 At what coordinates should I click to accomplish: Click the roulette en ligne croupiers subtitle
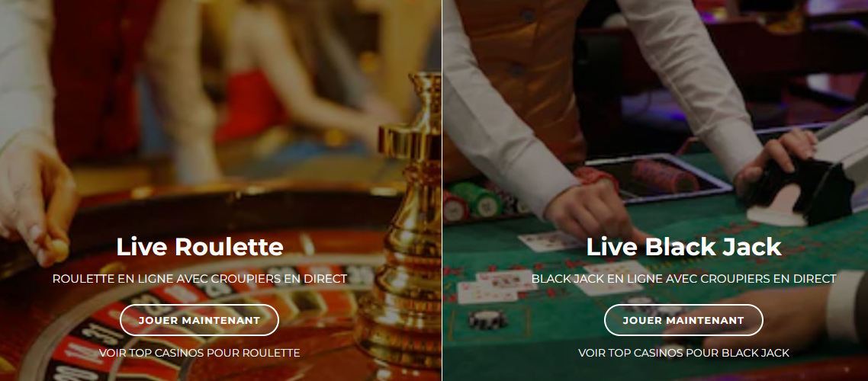click(x=199, y=279)
